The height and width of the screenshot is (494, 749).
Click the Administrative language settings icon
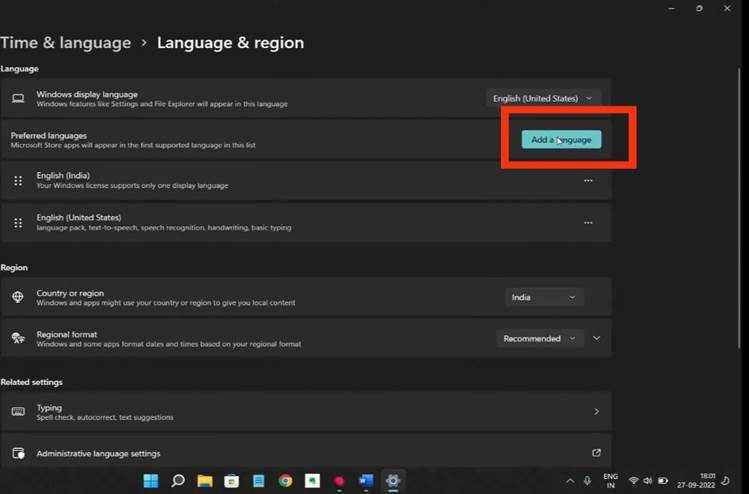18,453
